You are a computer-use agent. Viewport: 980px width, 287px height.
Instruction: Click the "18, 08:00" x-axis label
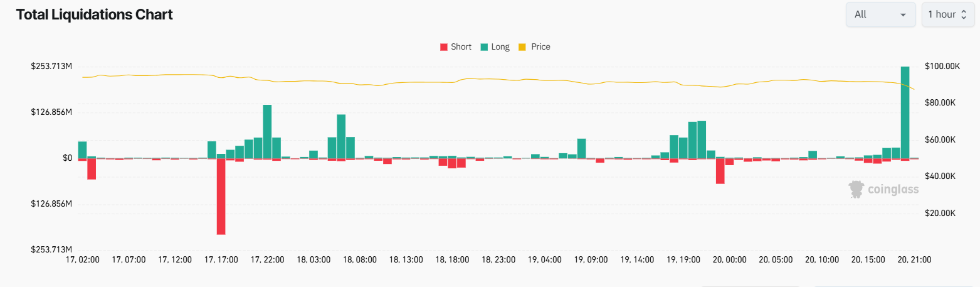coord(359,259)
